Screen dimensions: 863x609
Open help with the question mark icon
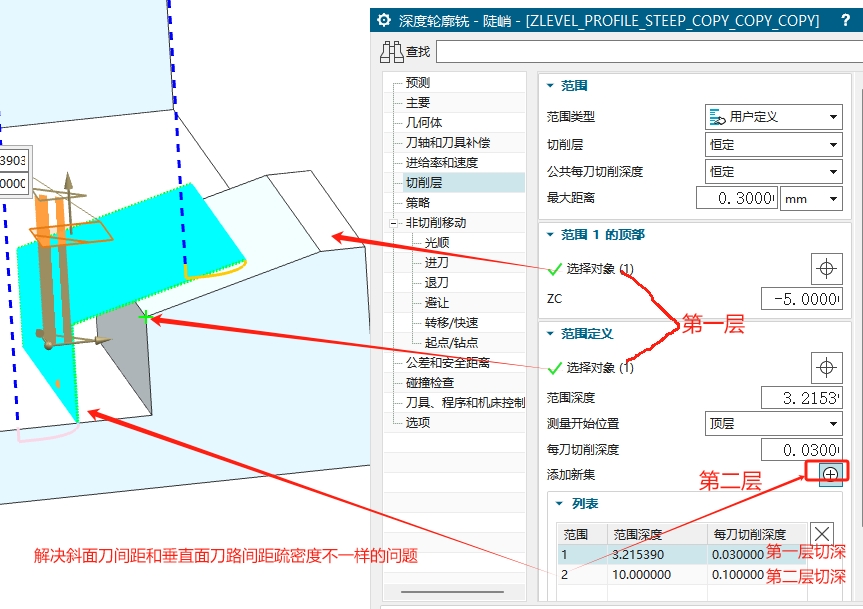click(845, 21)
